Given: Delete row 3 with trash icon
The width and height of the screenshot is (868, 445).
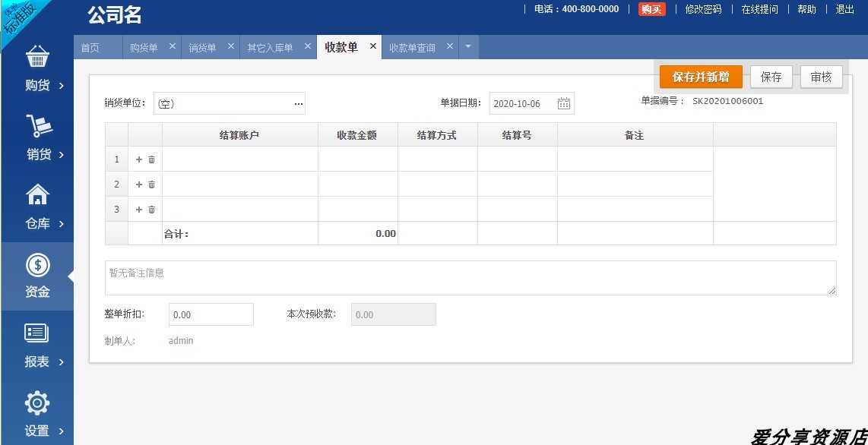Looking at the screenshot, I should click(152, 209).
